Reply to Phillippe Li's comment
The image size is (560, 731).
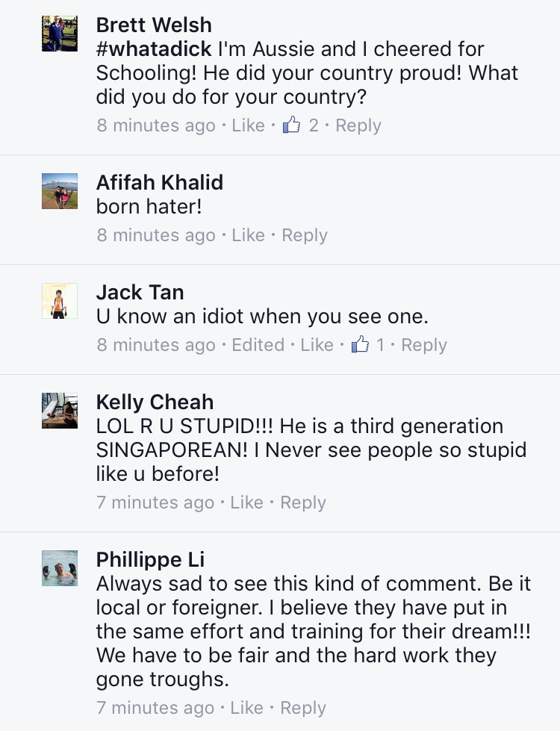pos(303,707)
